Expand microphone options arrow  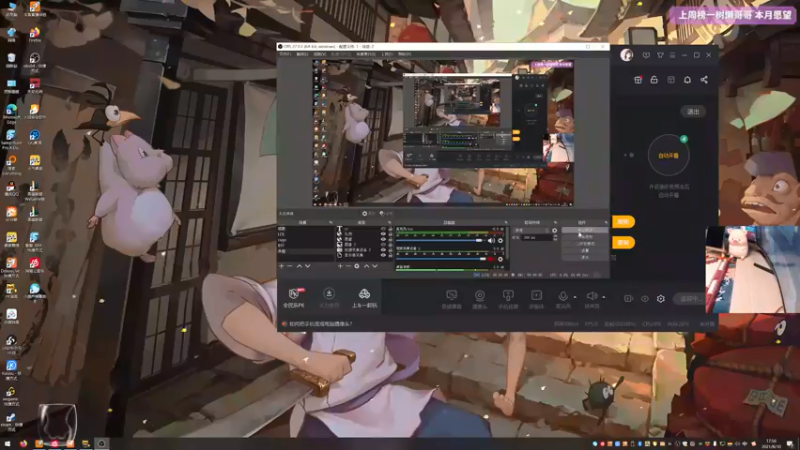[575, 296]
